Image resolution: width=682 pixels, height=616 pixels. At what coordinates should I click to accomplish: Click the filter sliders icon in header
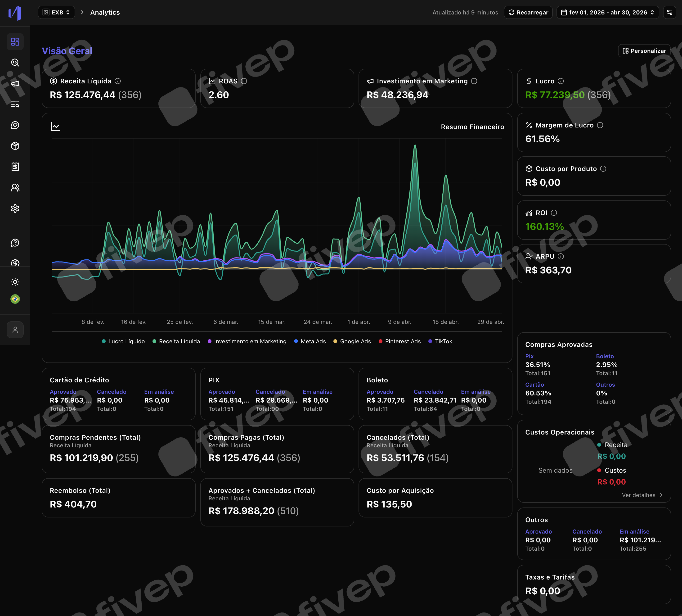click(669, 13)
